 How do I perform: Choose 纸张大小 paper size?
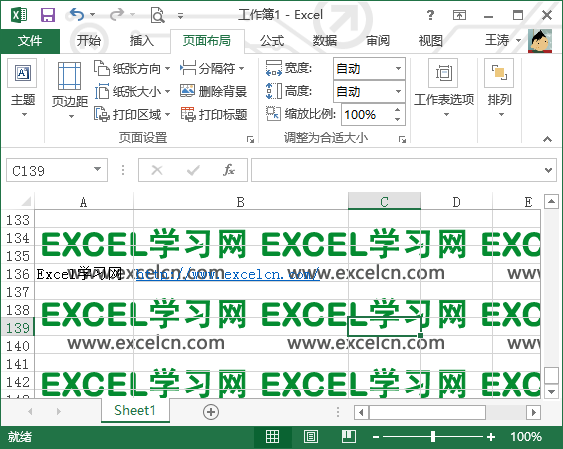132,92
